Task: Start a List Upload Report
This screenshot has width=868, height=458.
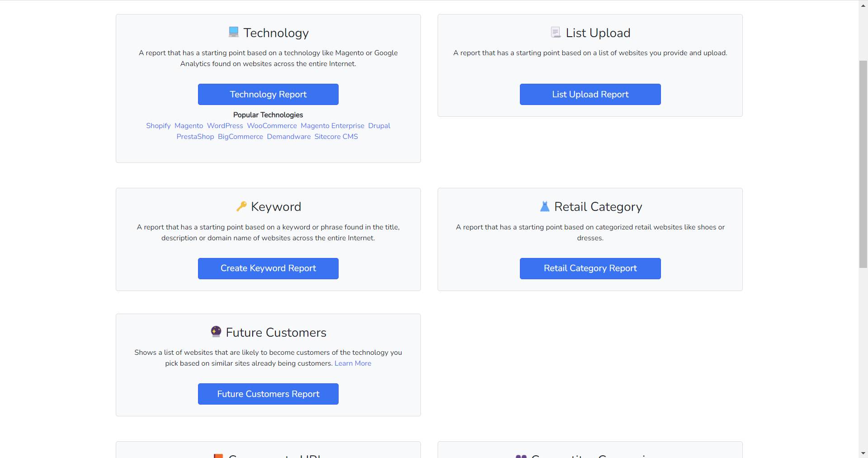Action: coord(590,94)
